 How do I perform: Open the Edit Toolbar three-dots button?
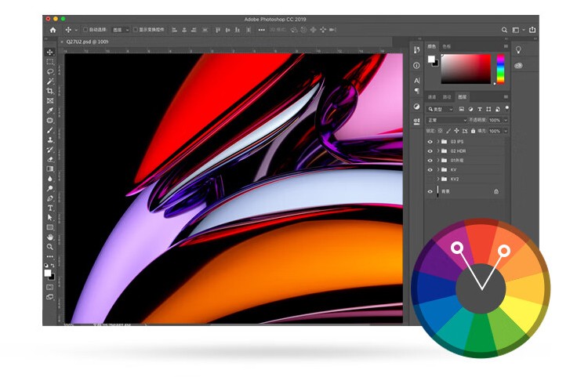(50, 257)
